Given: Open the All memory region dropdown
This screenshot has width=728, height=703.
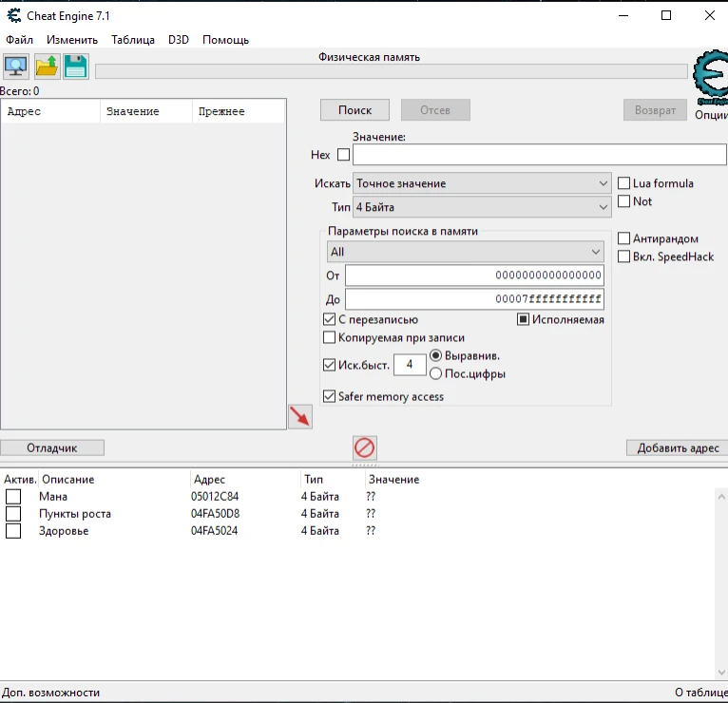Looking at the screenshot, I should (x=465, y=252).
